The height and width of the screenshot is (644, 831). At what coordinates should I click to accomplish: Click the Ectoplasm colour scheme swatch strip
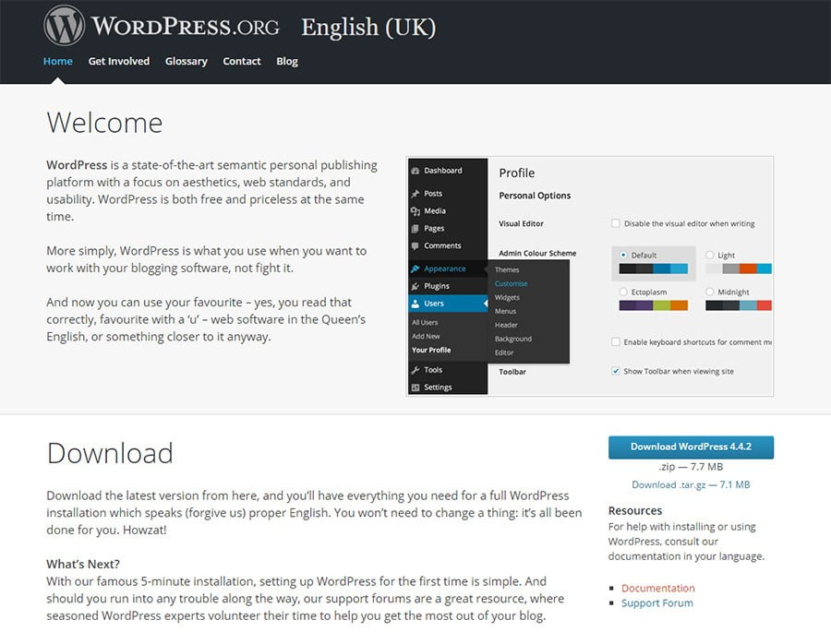(x=652, y=305)
